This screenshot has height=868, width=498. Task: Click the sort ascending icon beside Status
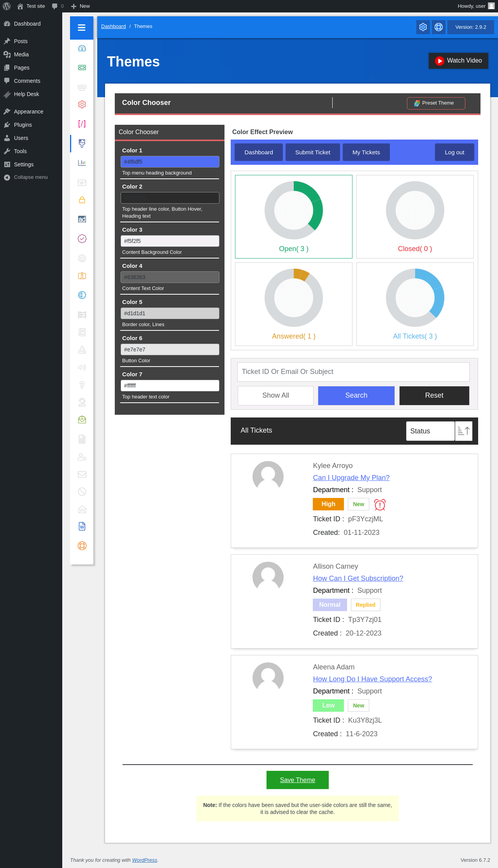tap(464, 431)
